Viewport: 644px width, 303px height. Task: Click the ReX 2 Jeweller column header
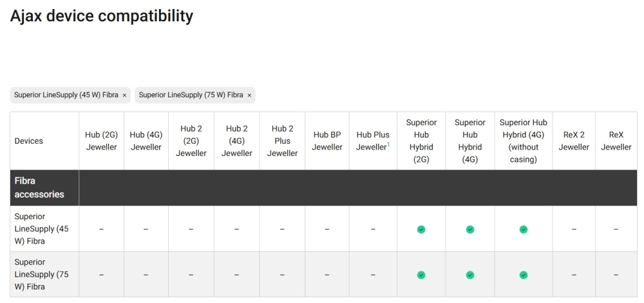[x=574, y=141]
